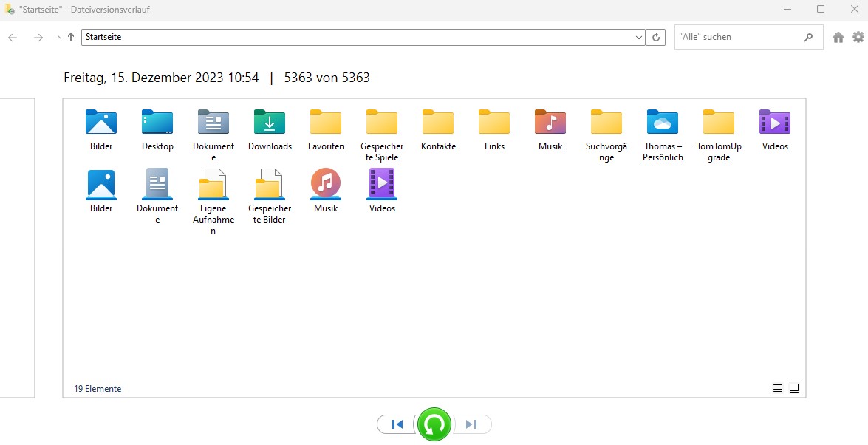This screenshot has width=868, height=445.
Task: Switch to large icons view
Action: [x=794, y=388]
